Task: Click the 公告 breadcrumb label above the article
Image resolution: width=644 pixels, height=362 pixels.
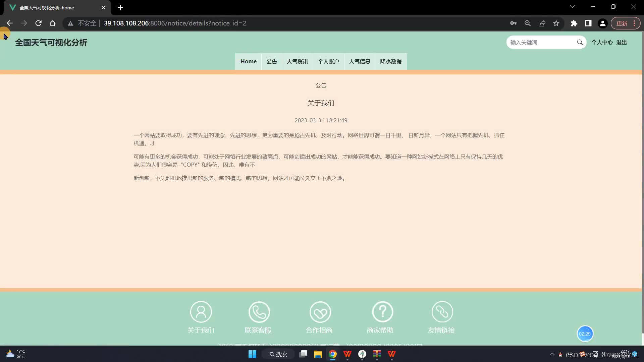Action: (321, 85)
